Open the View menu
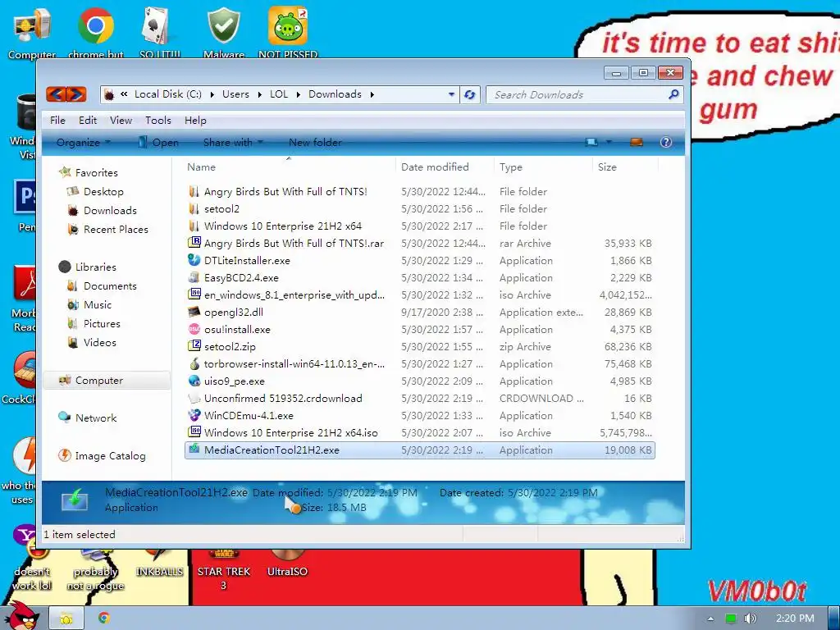840x630 pixels. pos(121,120)
